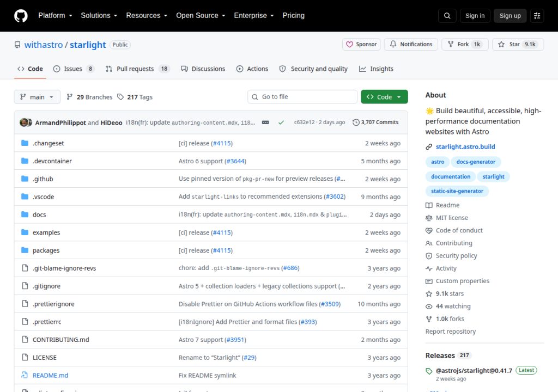This screenshot has width=558, height=392.
Task: Open the Security and quality tab
Action: click(313, 69)
